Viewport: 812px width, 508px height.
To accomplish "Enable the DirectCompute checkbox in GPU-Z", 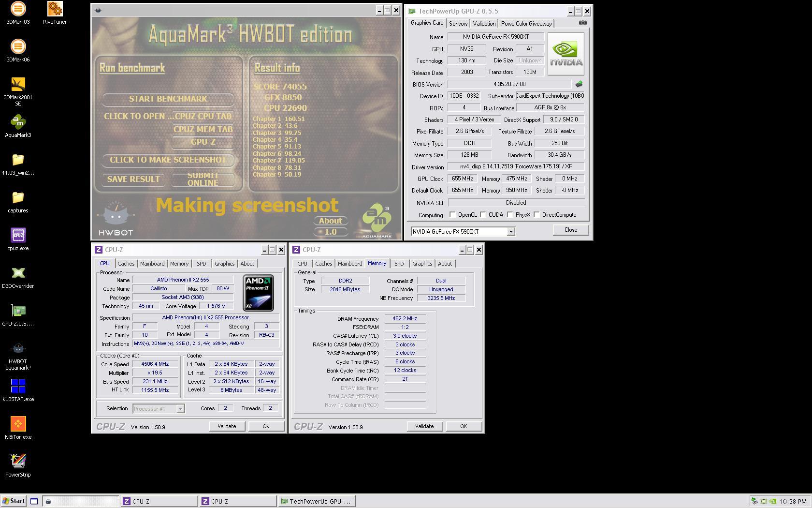I will [536, 214].
